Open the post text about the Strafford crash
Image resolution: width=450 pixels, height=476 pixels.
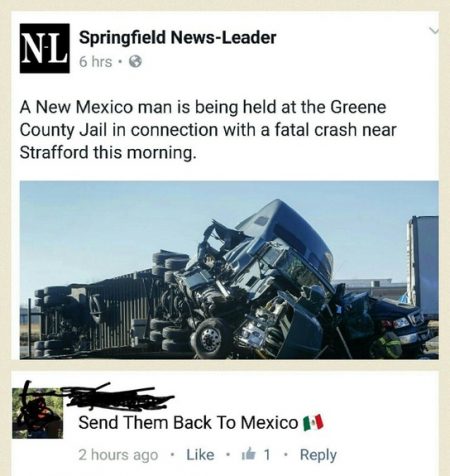[208, 130]
